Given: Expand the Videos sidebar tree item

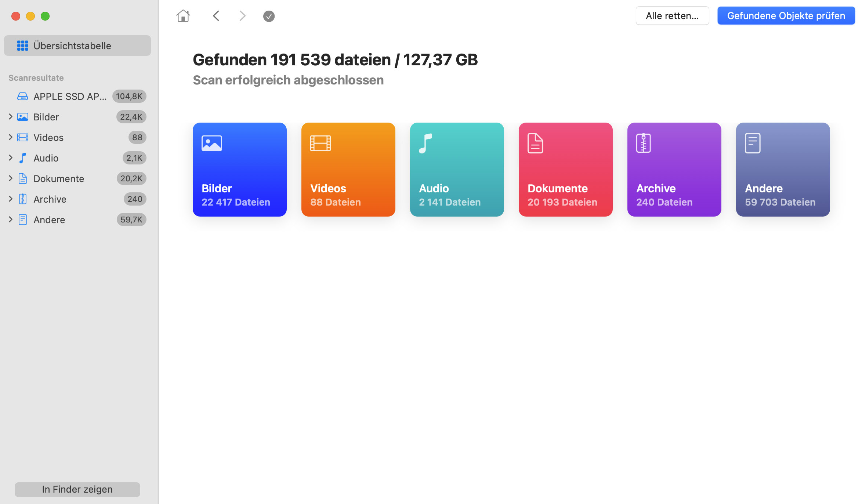Looking at the screenshot, I should pos(10,137).
